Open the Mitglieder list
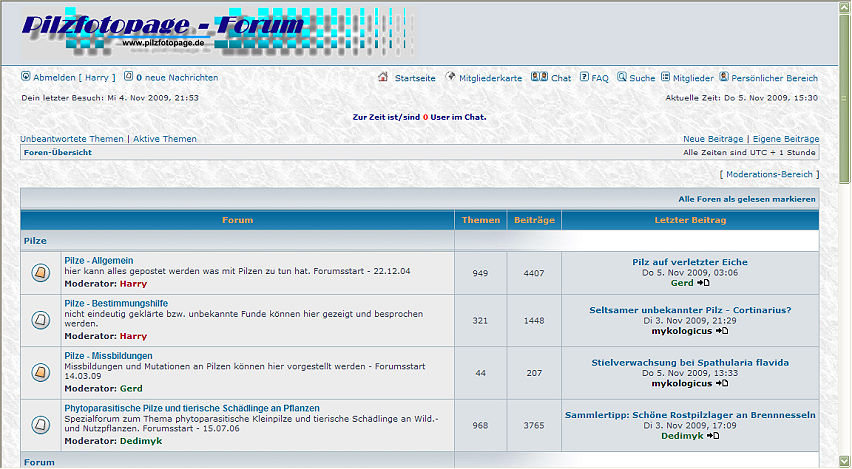The height and width of the screenshot is (469, 852). (x=693, y=78)
